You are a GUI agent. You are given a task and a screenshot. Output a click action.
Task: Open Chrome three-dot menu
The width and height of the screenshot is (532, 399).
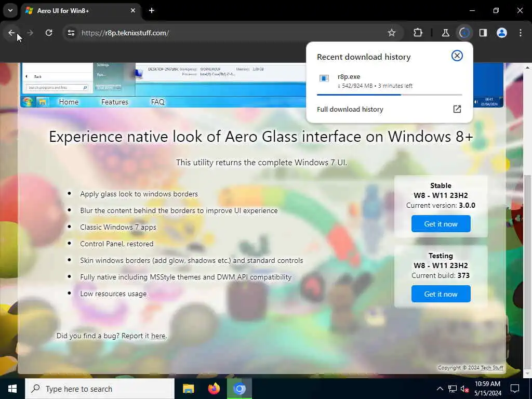[521, 33]
